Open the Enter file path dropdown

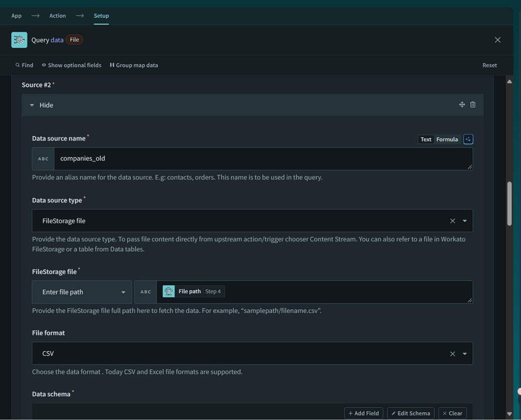[x=123, y=292]
